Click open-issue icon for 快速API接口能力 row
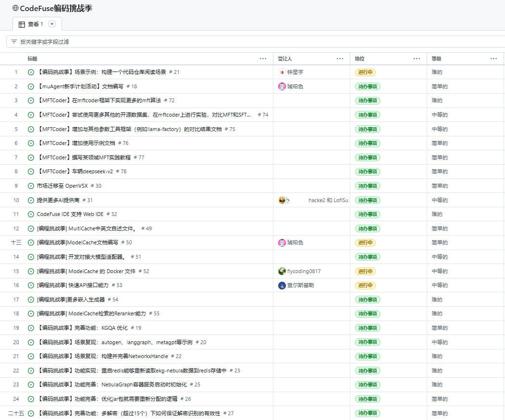The height and width of the screenshot is (420, 505). (31, 285)
